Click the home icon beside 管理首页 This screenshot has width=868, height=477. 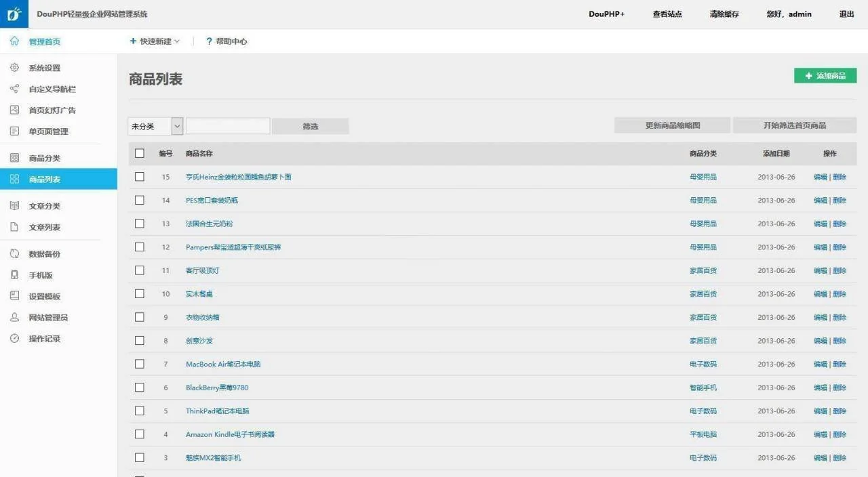[14, 41]
